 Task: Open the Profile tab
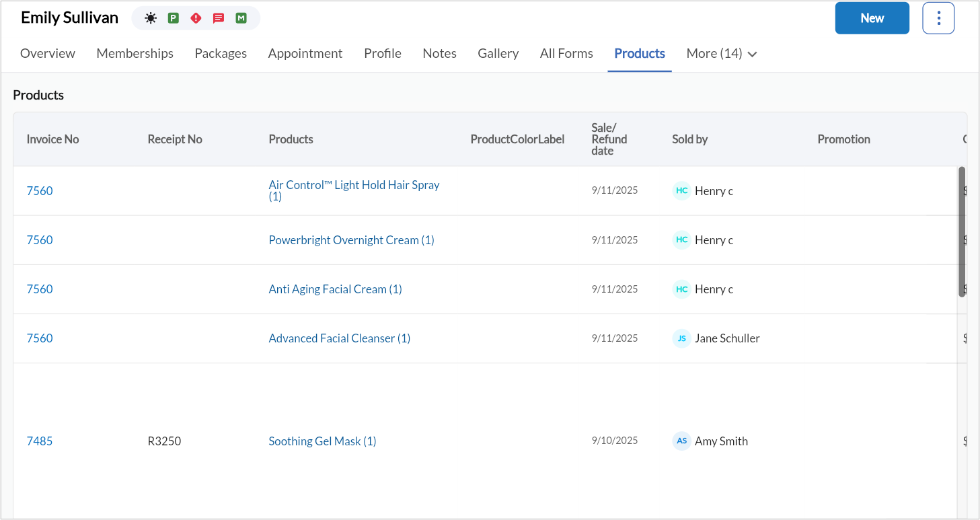pos(383,53)
